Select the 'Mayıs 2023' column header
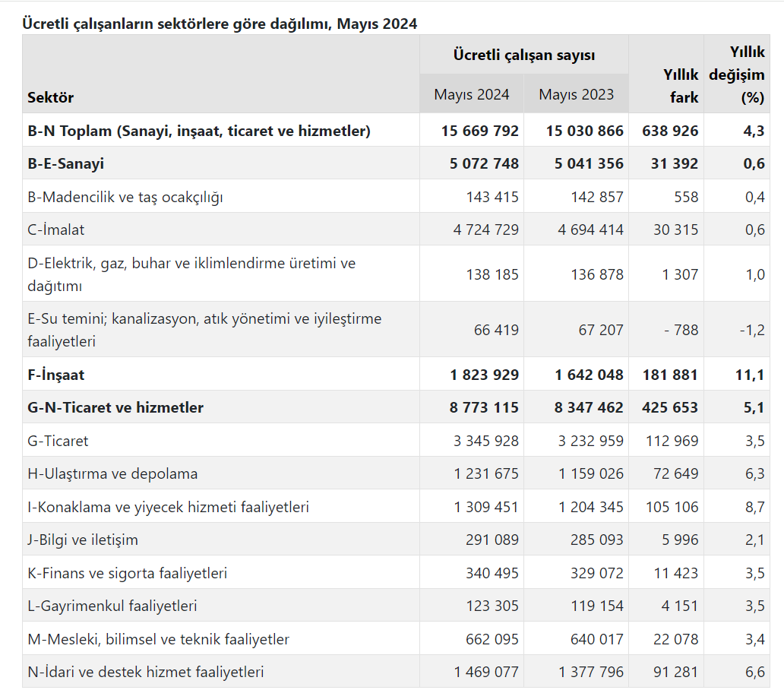The height and width of the screenshot is (690, 784). pos(576,94)
